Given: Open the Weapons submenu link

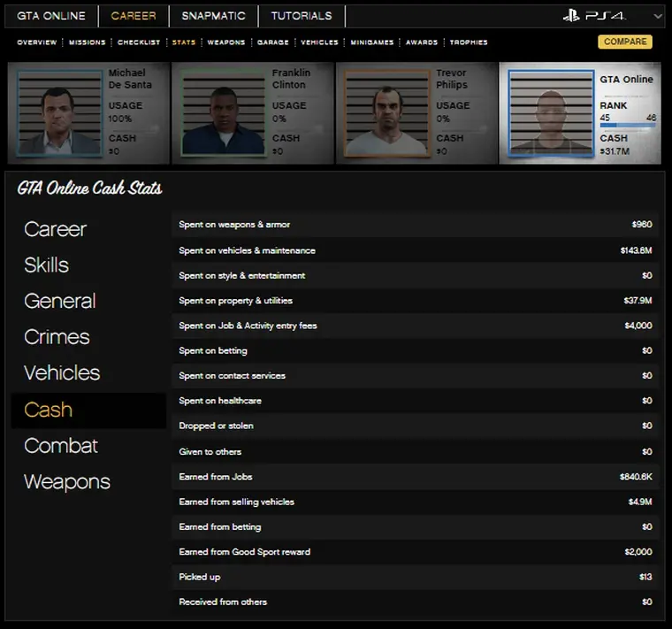Looking at the screenshot, I should point(226,42).
